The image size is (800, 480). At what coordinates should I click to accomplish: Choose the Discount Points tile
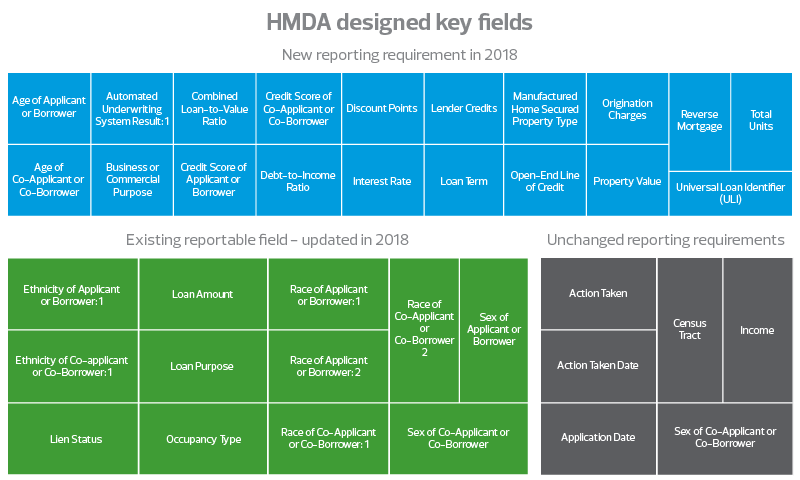[381, 108]
